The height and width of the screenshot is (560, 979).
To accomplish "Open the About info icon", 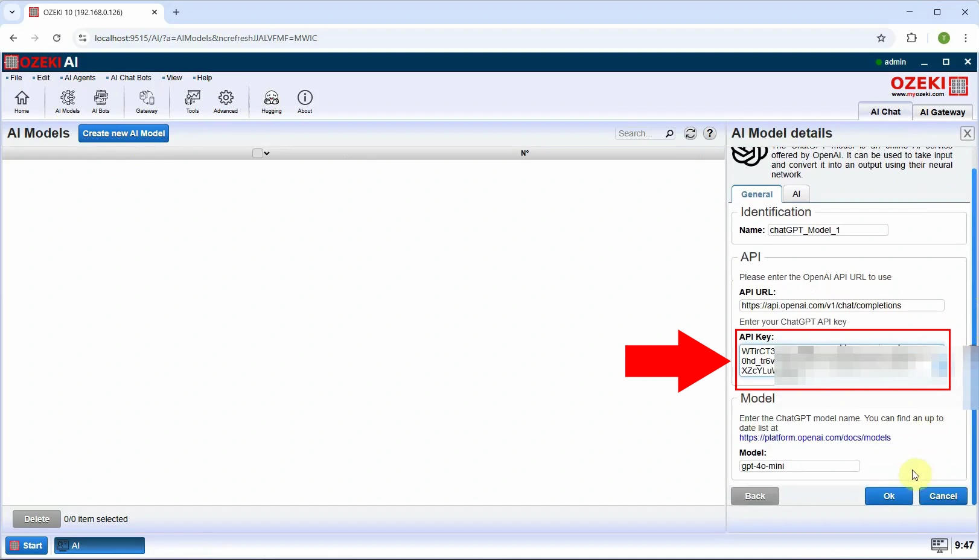I will click(x=305, y=101).
